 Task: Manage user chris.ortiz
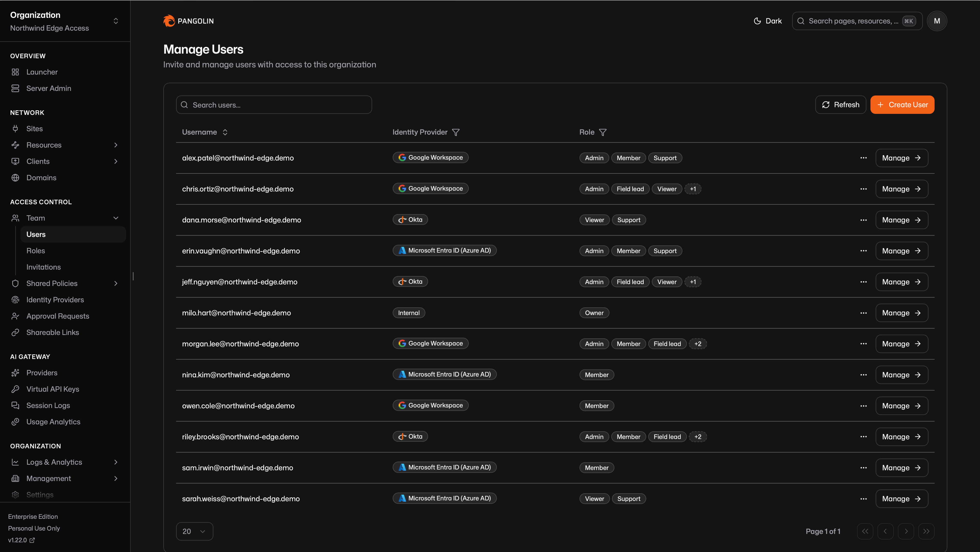click(x=902, y=189)
